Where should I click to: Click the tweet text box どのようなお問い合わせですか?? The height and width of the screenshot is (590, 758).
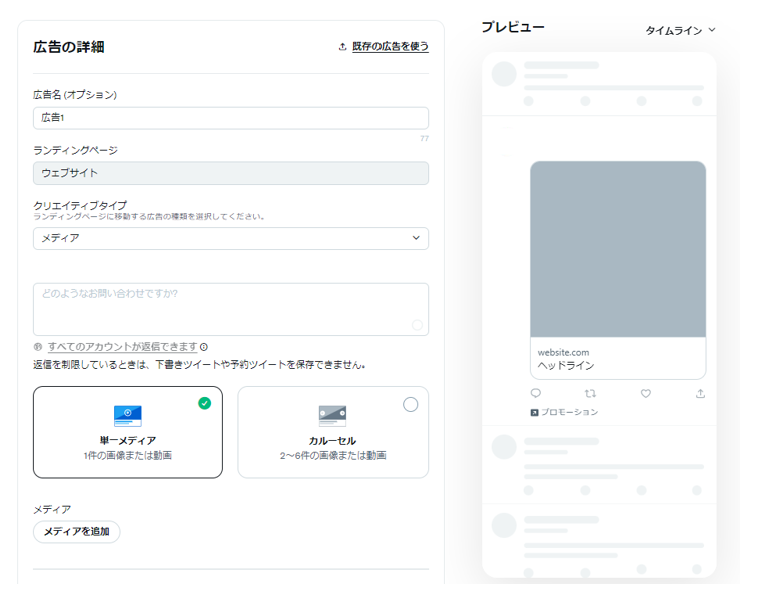tap(231, 310)
